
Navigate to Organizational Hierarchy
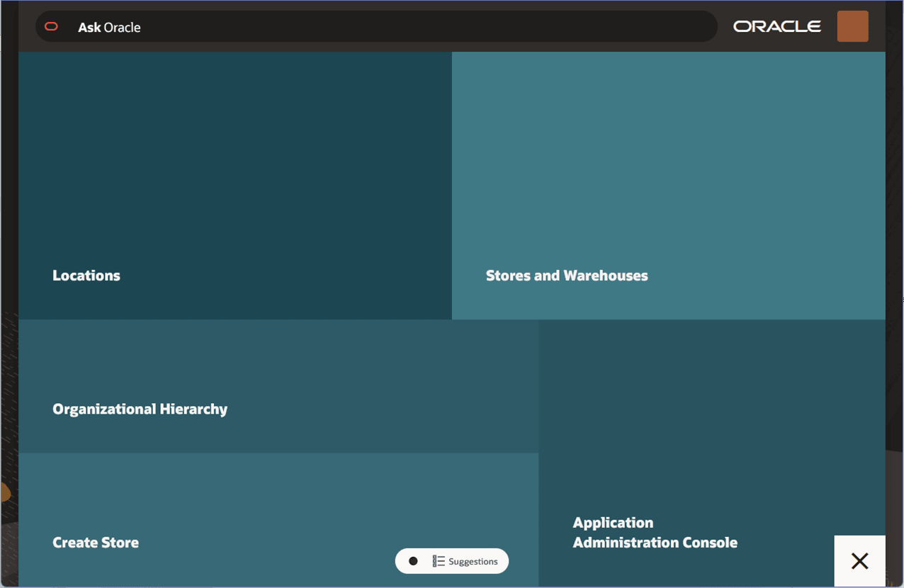(280, 386)
